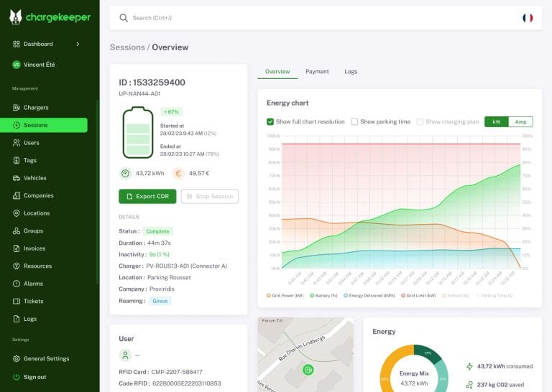Open the Logs tab
Viewport: 552px width, 392px height.
351,72
